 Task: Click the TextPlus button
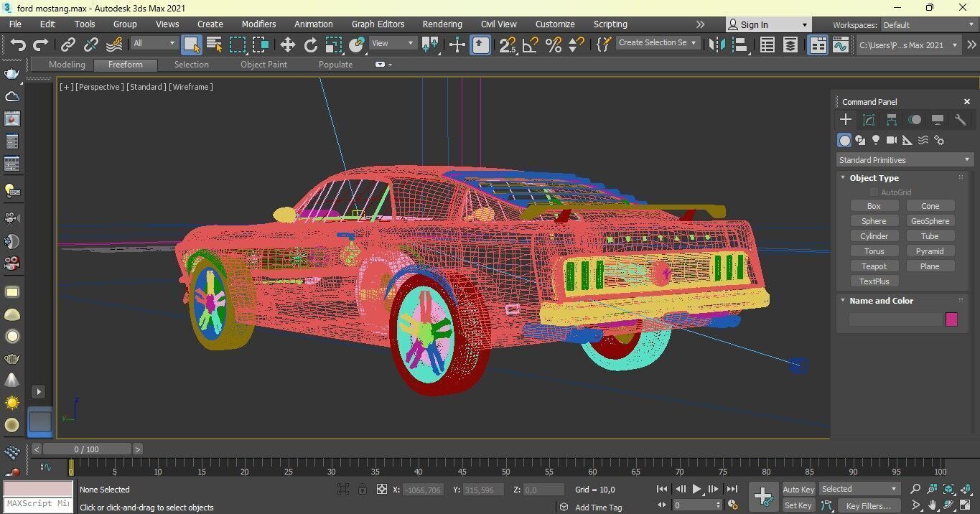coord(874,281)
